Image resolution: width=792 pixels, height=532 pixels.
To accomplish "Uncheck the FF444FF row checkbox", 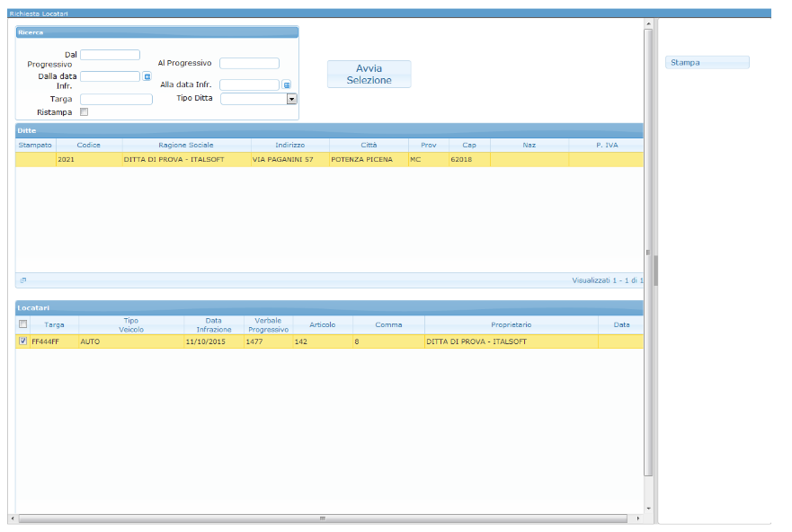I will (x=23, y=341).
